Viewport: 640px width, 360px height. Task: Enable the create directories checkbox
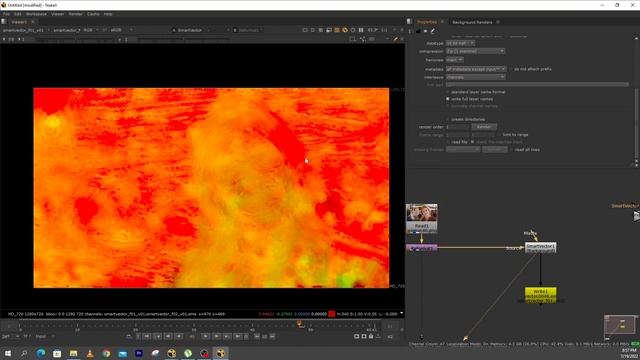[448, 120]
